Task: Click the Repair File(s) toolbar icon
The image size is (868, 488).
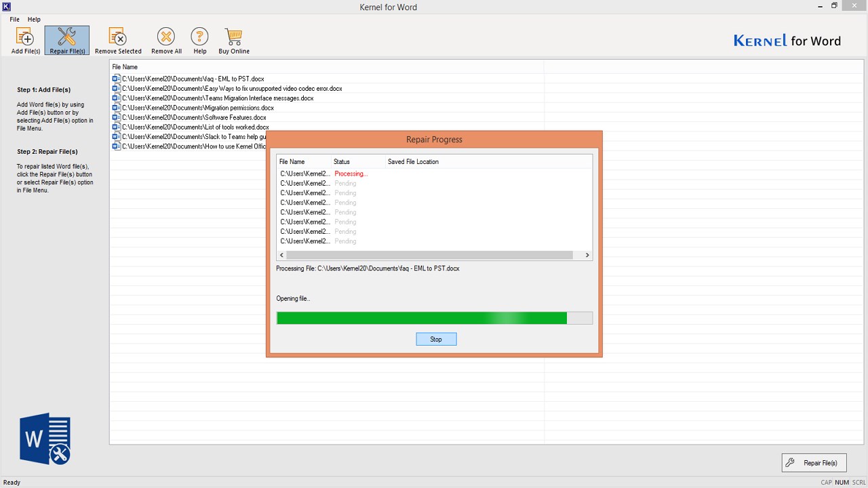Action: (x=67, y=41)
